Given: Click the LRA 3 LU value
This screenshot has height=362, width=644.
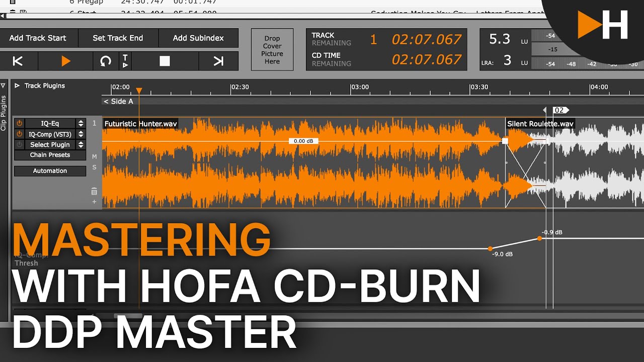Looking at the screenshot, I should click(x=507, y=60).
